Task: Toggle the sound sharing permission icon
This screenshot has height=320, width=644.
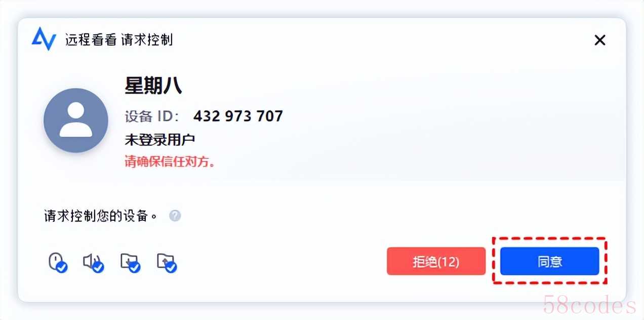Action: point(93,262)
